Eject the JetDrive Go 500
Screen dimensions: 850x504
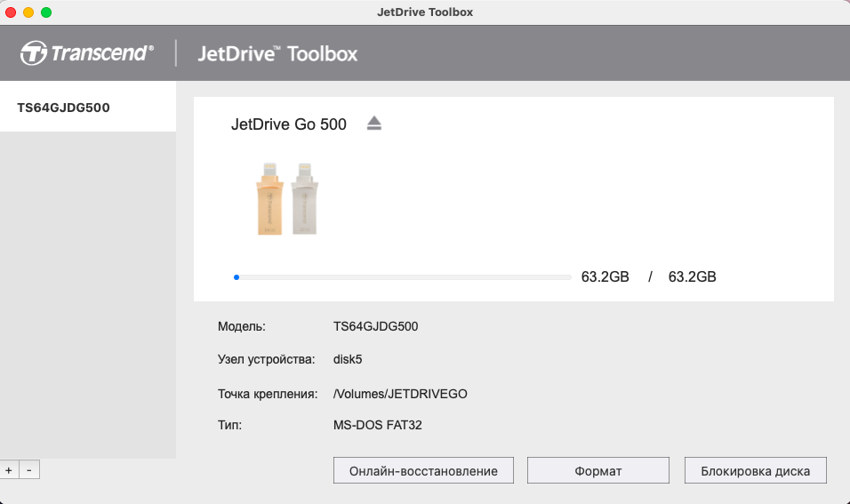click(374, 124)
